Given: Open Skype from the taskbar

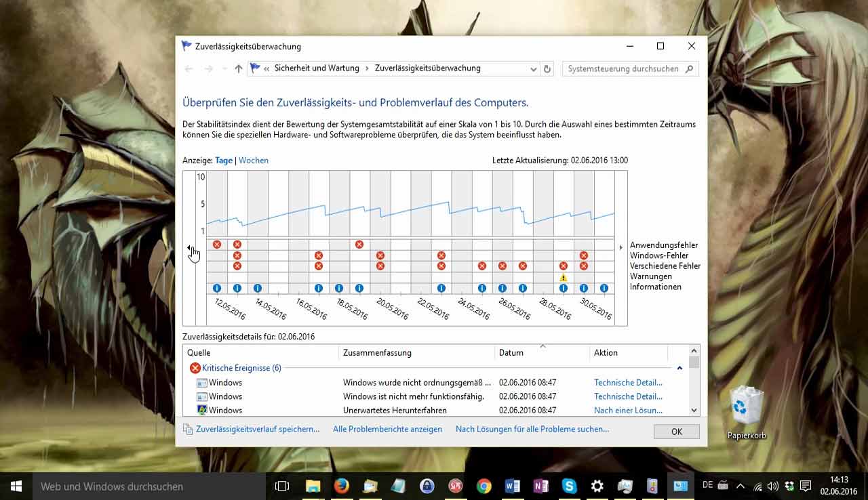Looking at the screenshot, I should [x=569, y=486].
